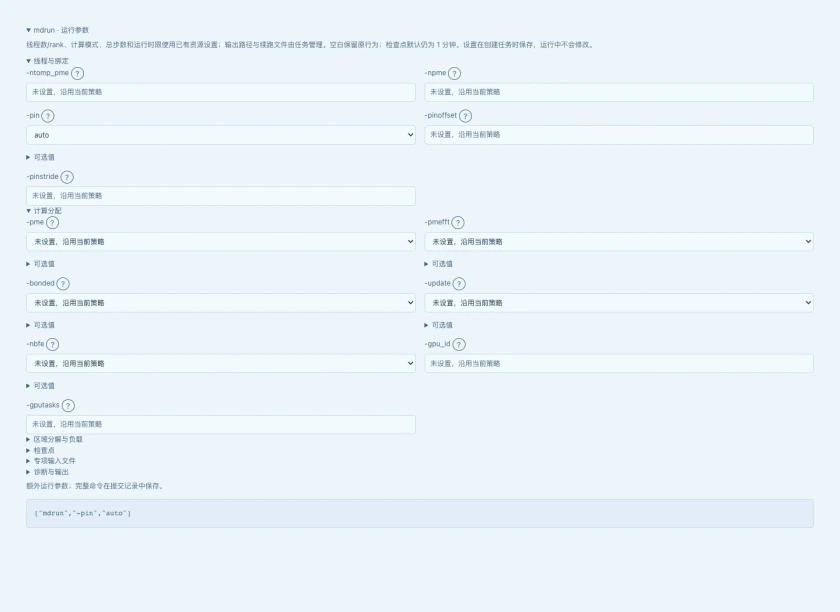
Task: Expand 可选值 under the -bonded dropdown
Action: [40, 325]
